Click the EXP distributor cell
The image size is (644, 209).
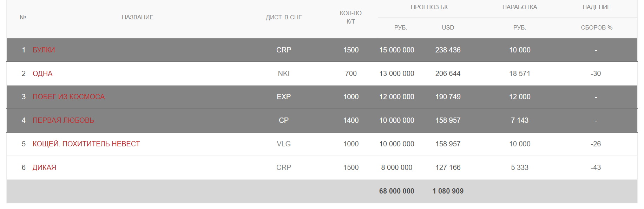pos(283,97)
